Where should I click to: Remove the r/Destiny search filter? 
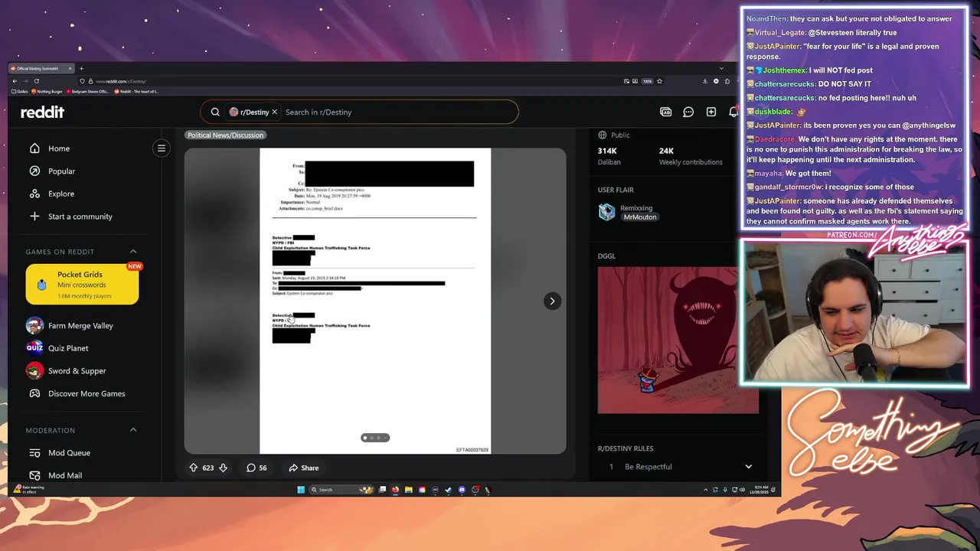(274, 112)
